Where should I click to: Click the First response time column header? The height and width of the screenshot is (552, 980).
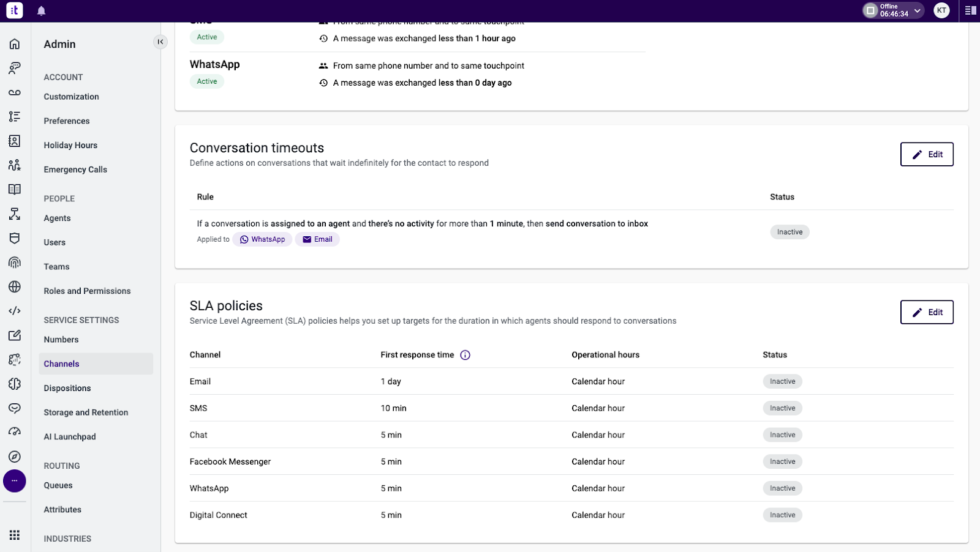click(x=417, y=355)
